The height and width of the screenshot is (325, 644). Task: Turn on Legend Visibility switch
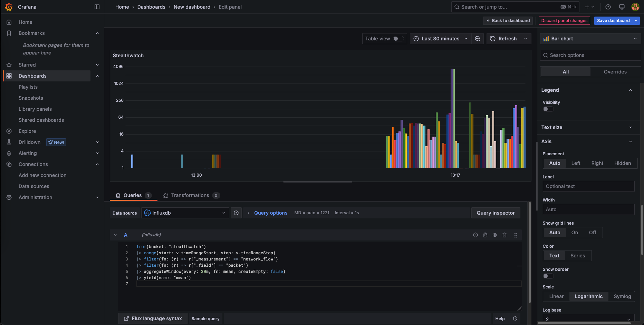coord(548,109)
